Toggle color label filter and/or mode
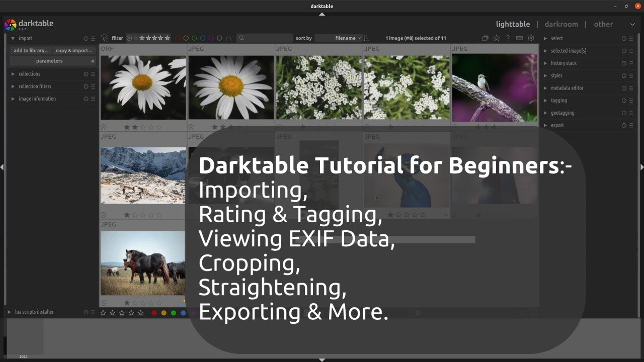 (229, 38)
